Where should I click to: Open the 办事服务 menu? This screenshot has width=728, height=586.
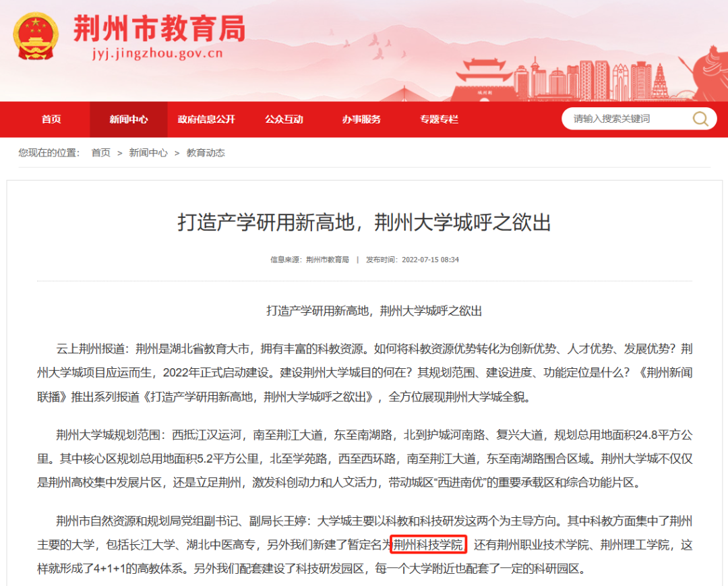[x=363, y=119]
